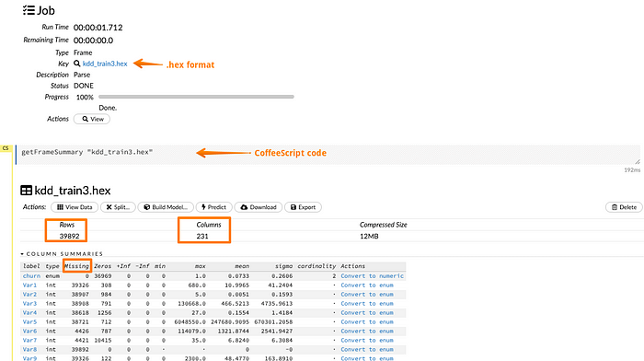Download the frame
644x361 pixels.
tap(259, 207)
